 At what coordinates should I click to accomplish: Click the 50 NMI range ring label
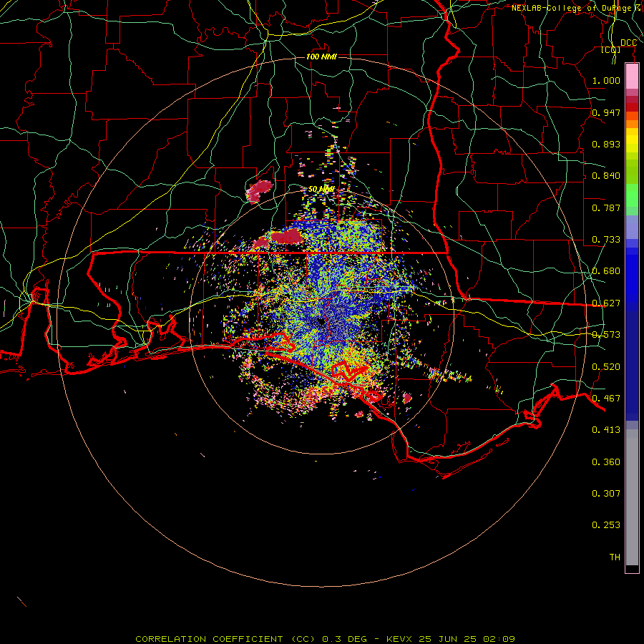[321, 190]
